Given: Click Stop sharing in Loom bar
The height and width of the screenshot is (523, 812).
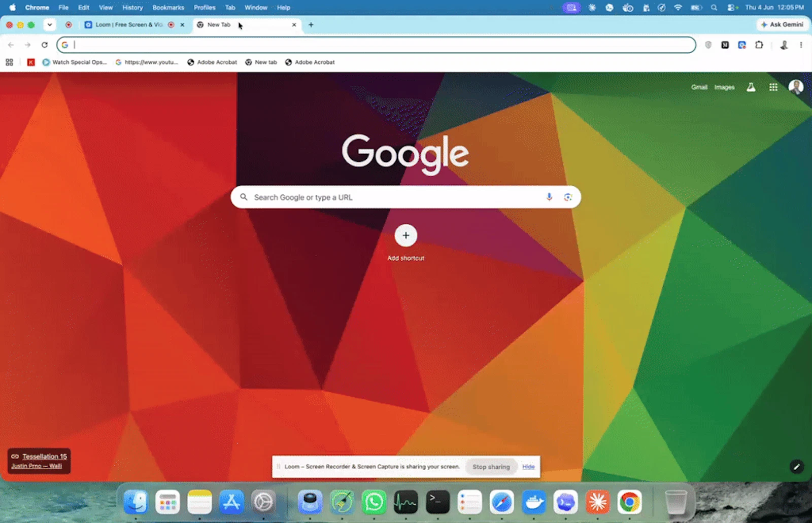Looking at the screenshot, I should [491, 467].
